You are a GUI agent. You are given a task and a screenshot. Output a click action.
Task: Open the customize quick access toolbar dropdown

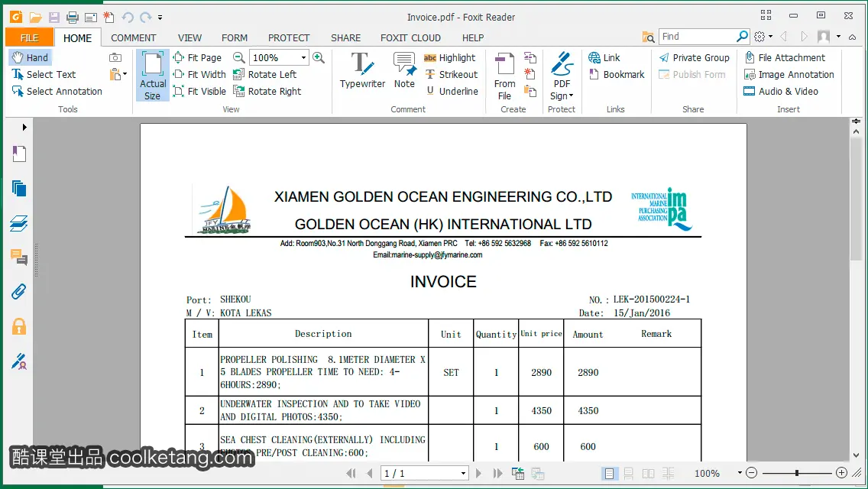click(160, 18)
